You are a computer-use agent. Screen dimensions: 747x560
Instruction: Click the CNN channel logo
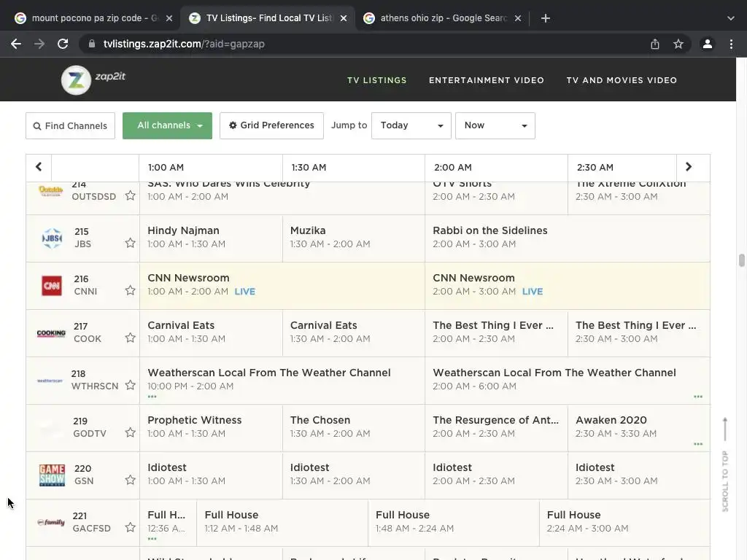tap(52, 286)
